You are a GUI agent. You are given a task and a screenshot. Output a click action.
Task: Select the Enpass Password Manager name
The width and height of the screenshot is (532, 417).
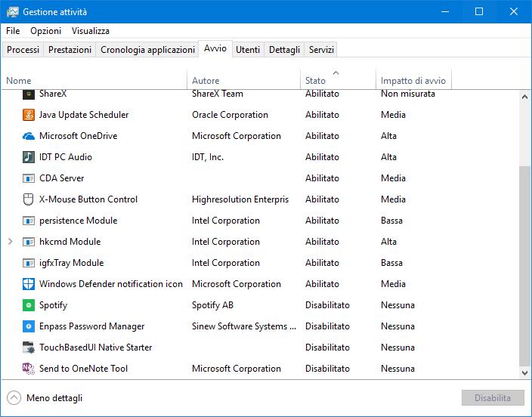[x=92, y=326]
